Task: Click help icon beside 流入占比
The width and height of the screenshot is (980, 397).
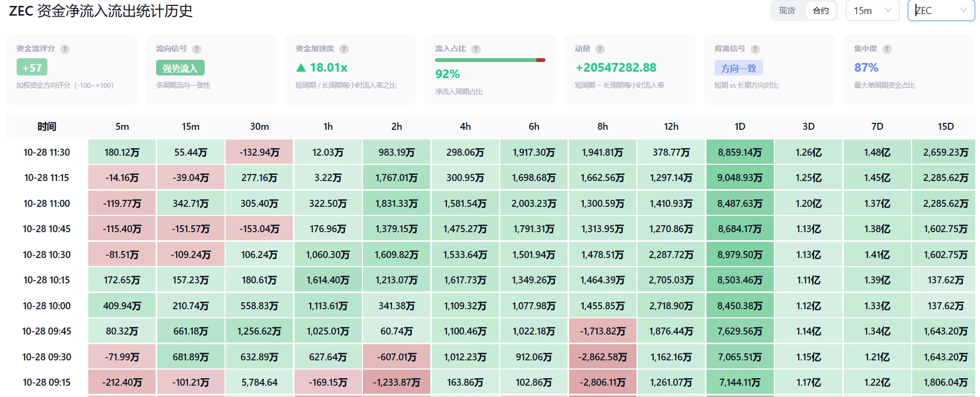Action: [x=476, y=49]
